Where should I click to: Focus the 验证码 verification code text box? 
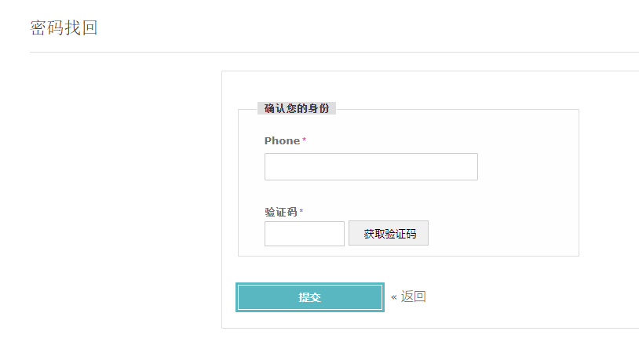tap(305, 234)
